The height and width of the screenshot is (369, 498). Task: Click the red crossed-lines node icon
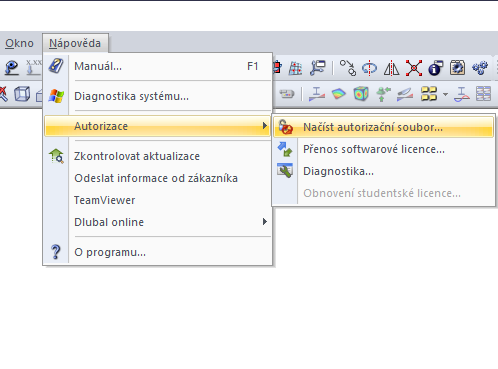(x=414, y=68)
